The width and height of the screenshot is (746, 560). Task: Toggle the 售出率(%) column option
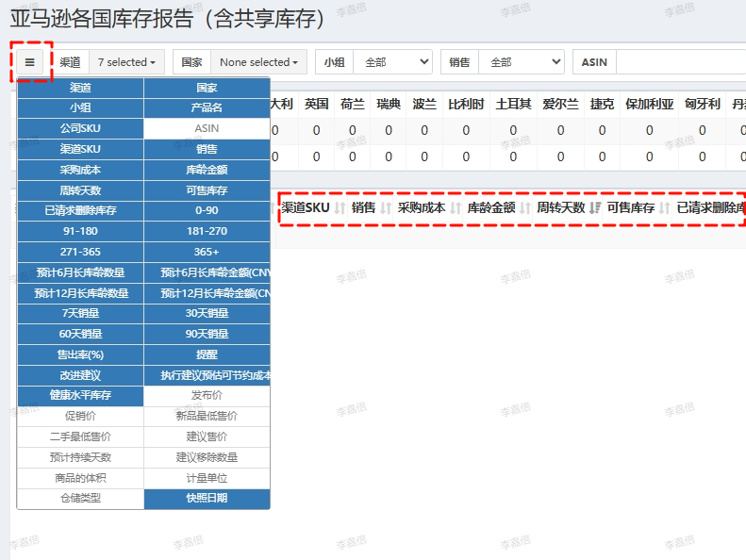(80, 354)
